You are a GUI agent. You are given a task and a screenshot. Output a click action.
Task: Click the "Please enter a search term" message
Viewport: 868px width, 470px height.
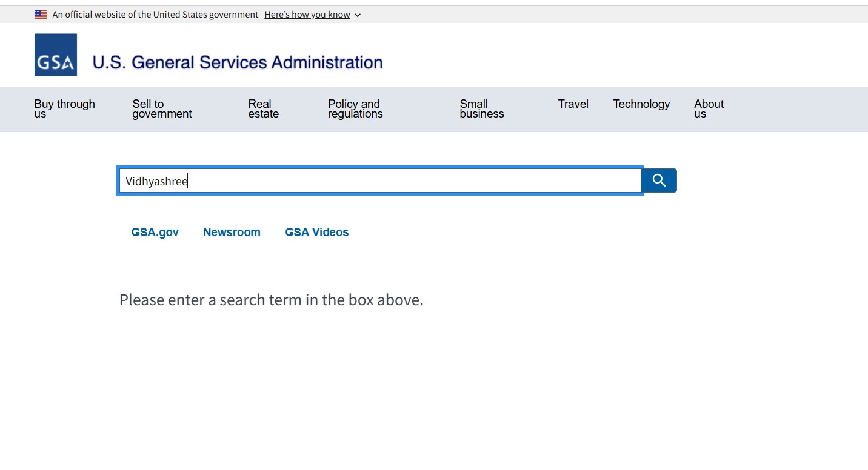(x=271, y=300)
